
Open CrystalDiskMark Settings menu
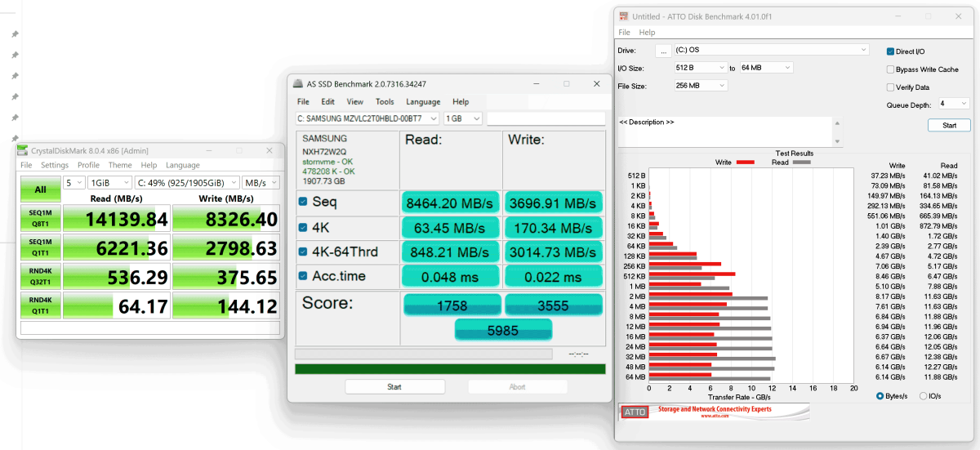[55, 166]
